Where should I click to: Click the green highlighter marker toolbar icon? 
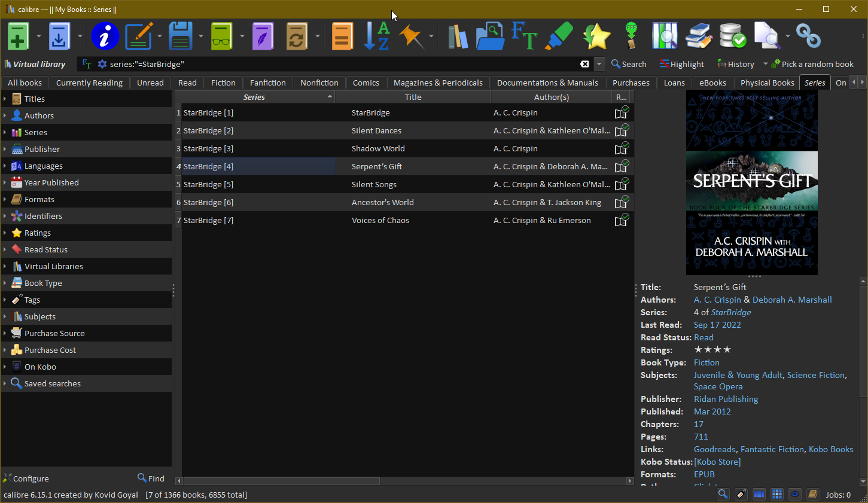(x=559, y=36)
